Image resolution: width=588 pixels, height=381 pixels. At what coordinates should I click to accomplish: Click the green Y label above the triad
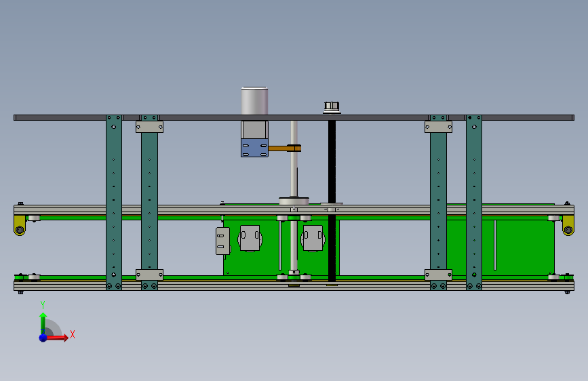(43, 305)
